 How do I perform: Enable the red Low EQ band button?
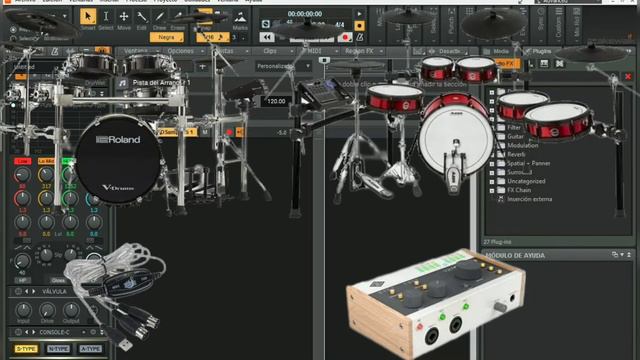pos(22,161)
